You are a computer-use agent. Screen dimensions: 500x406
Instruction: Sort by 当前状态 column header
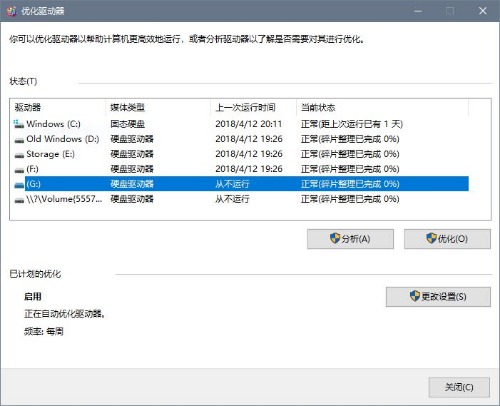(382, 107)
